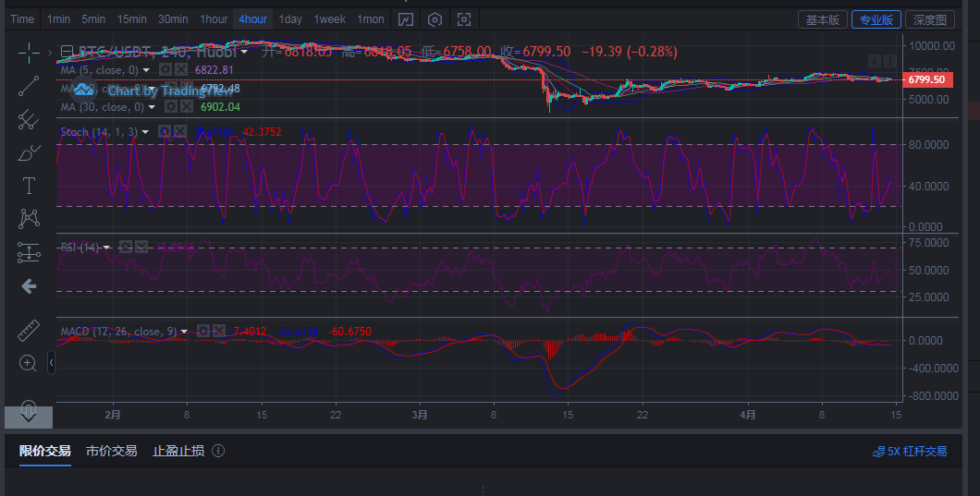Select the text annotation tool

pos(29,186)
